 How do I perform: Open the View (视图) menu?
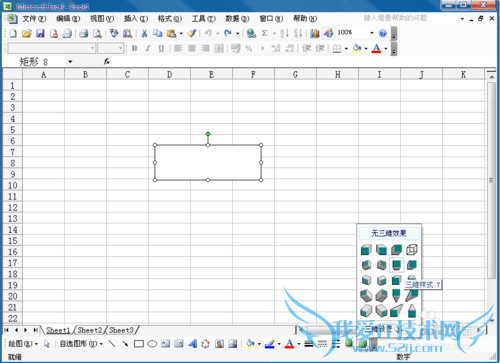click(102, 19)
